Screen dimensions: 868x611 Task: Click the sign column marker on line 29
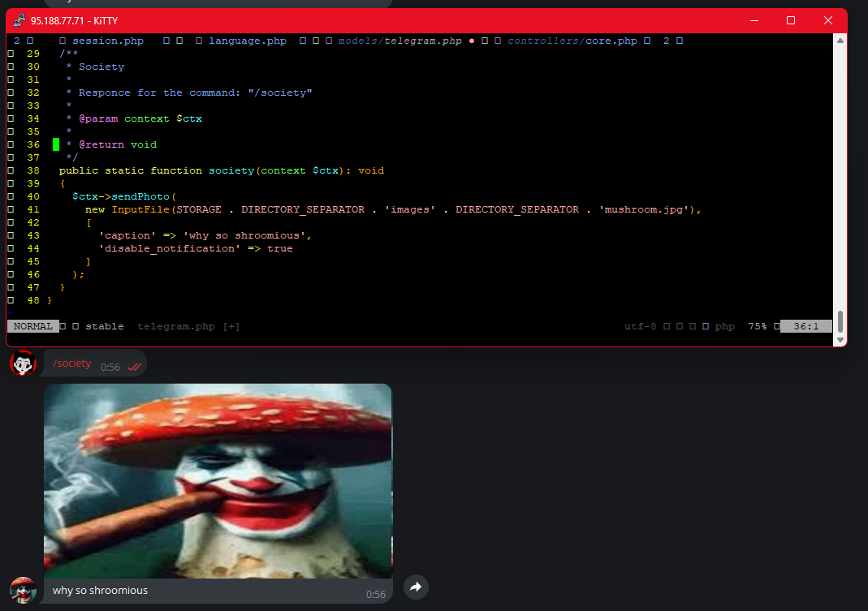pyautogui.click(x=11, y=54)
